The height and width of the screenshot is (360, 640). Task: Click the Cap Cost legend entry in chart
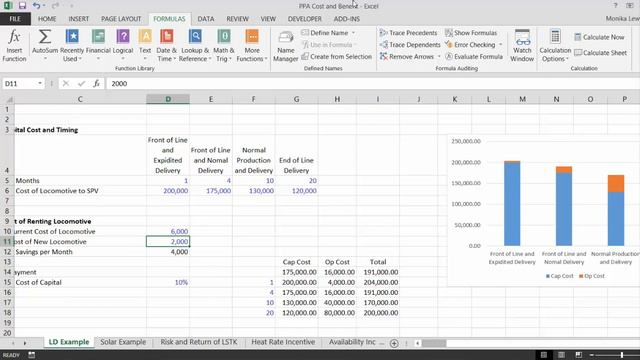click(559, 276)
